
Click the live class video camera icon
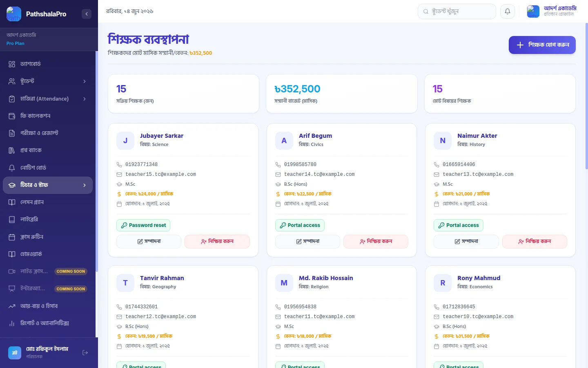pos(12,272)
